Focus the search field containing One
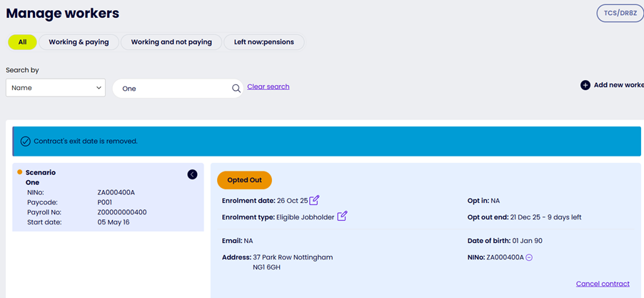Screen dimensions: 644x298 tap(171, 89)
